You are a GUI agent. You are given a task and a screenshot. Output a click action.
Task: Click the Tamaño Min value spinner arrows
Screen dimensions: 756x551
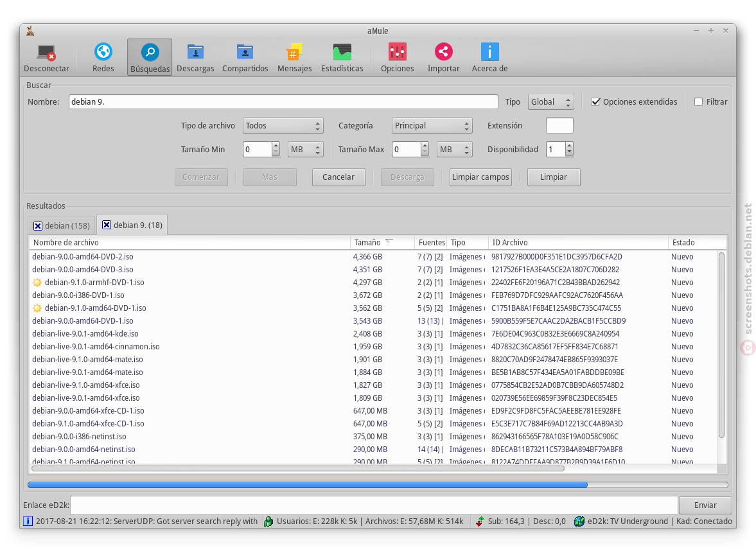click(276, 150)
